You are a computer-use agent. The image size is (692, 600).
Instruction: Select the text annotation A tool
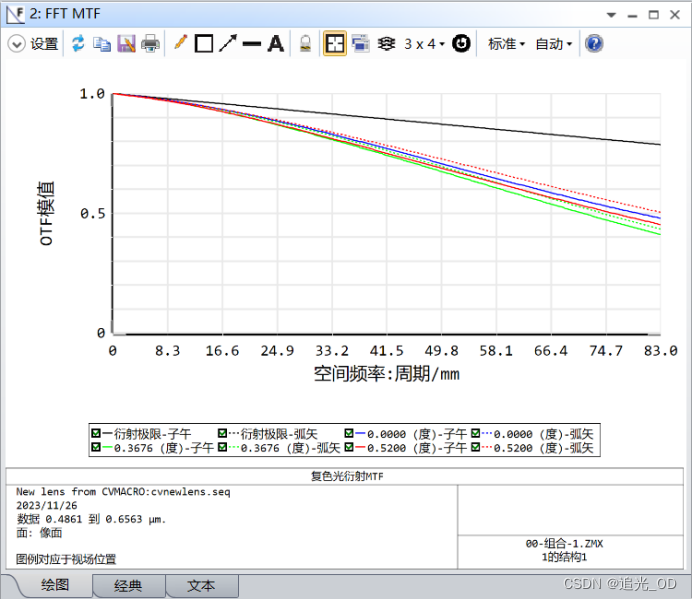[x=275, y=44]
